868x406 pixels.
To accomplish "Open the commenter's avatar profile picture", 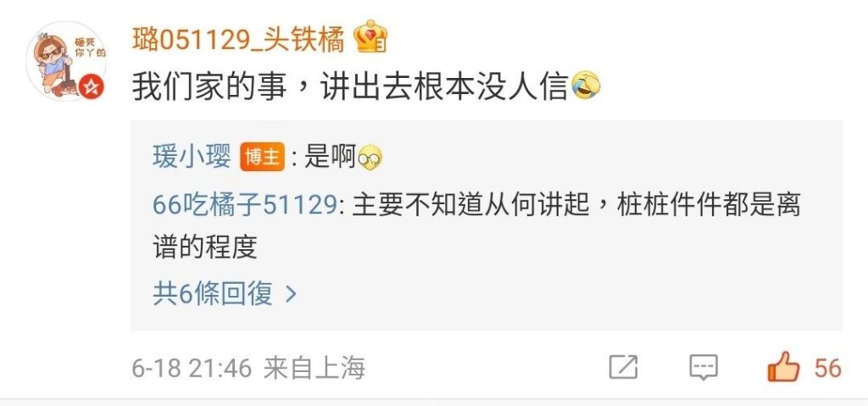I will pos(66,61).
